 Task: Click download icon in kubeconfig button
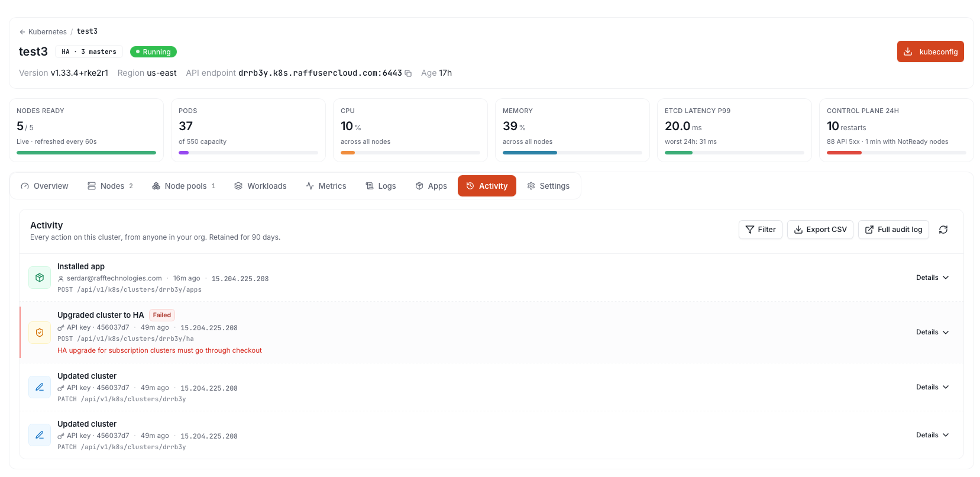pos(908,51)
